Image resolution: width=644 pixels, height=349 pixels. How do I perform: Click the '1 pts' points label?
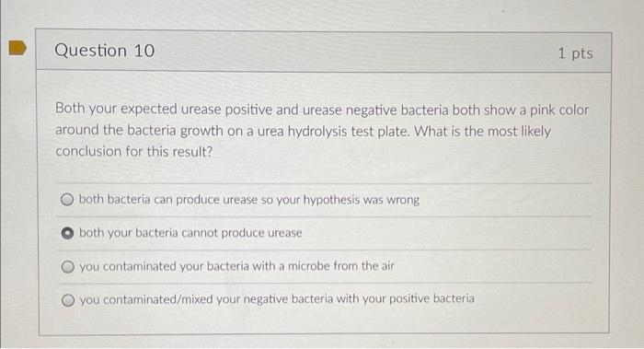(575, 53)
